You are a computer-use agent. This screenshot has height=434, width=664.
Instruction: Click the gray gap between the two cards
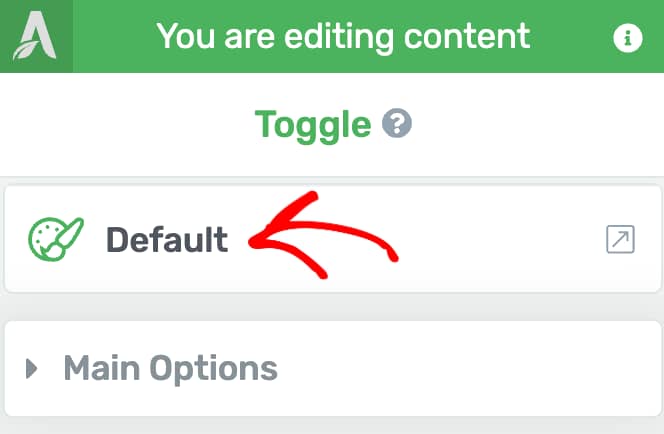point(332,307)
